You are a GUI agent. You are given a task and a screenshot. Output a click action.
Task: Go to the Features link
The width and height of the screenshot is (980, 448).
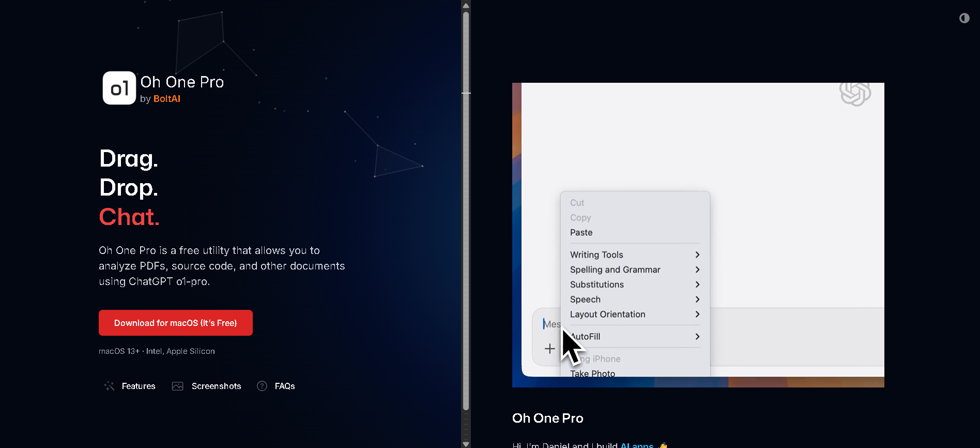[x=139, y=386]
